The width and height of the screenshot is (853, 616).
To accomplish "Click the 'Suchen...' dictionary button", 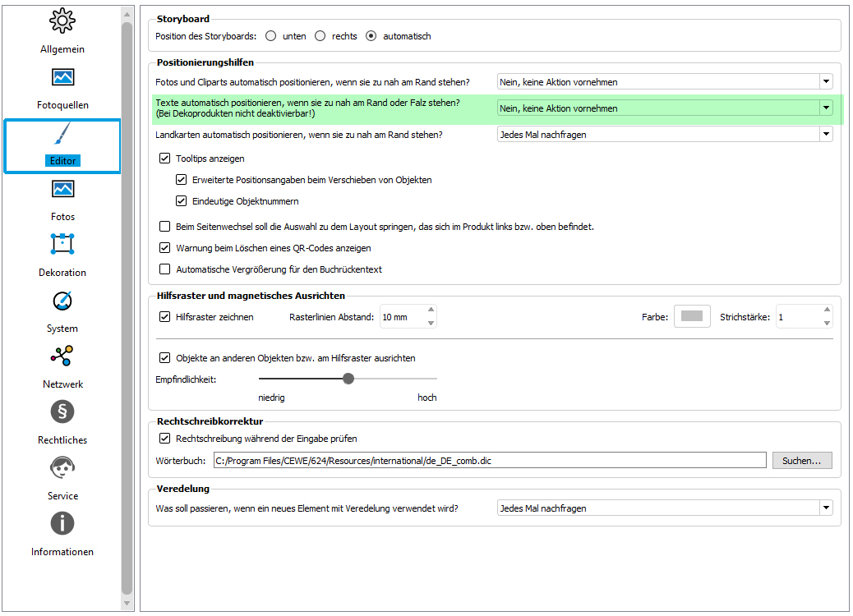I will click(802, 461).
